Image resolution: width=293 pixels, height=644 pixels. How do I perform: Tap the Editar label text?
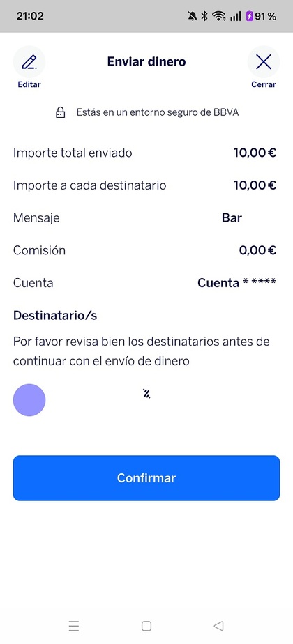pos(29,84)
